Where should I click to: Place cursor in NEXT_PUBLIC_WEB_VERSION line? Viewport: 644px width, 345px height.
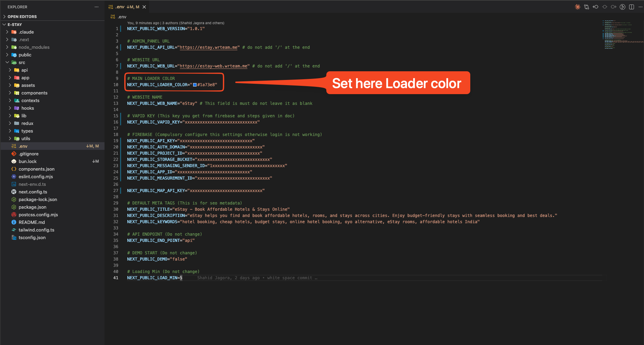tap(166, 29)
